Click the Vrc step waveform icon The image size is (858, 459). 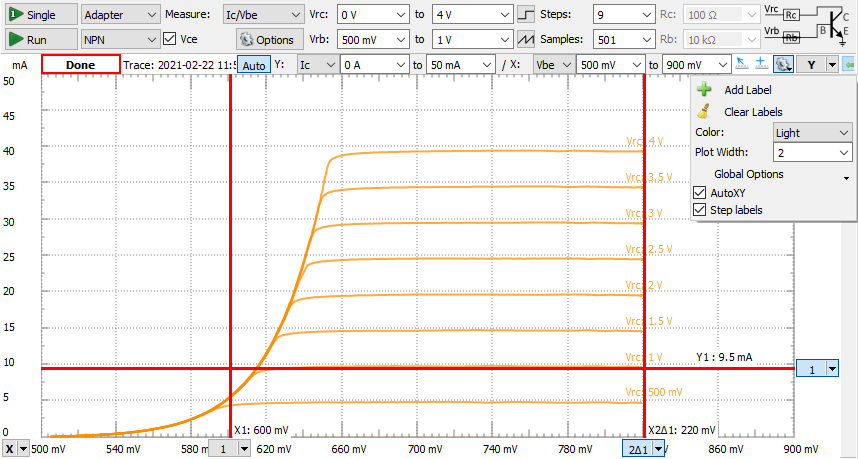point(526,15)
